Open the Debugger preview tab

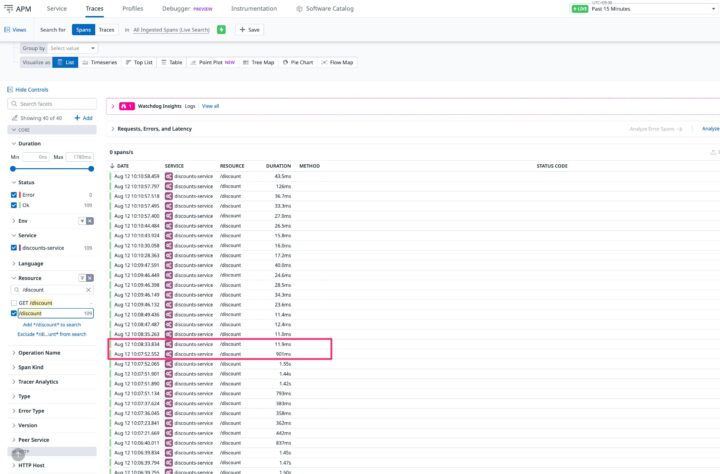187,9
